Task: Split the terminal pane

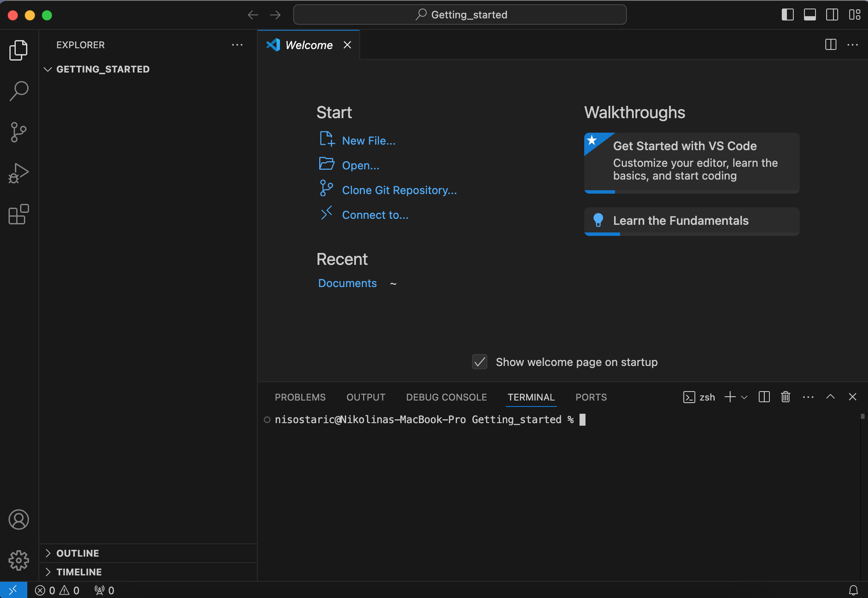Action: 764,397
